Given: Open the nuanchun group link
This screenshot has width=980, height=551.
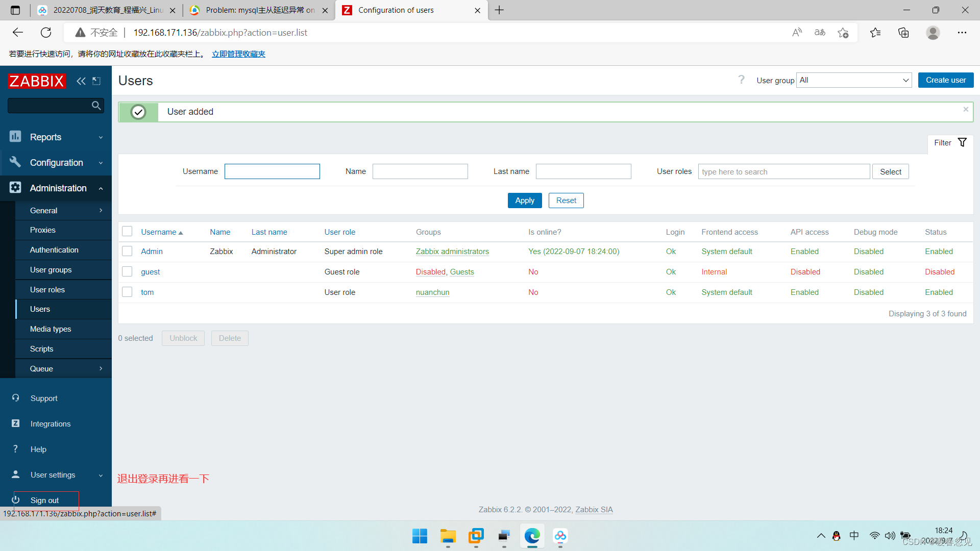Looking at the screenshot, I should (x=432, y=292).
